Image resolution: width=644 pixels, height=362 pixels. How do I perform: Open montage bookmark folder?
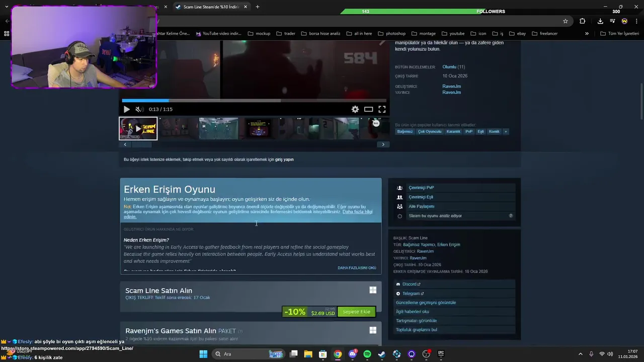point(424,34)
